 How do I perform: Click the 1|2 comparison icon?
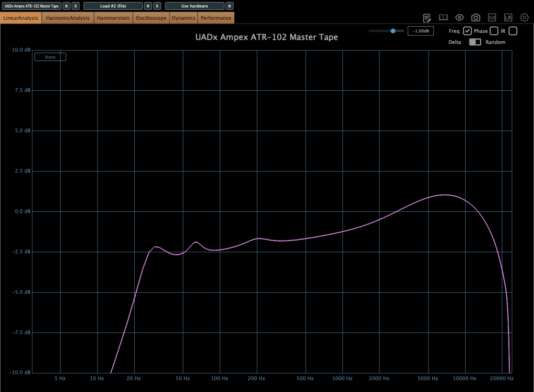492,18
